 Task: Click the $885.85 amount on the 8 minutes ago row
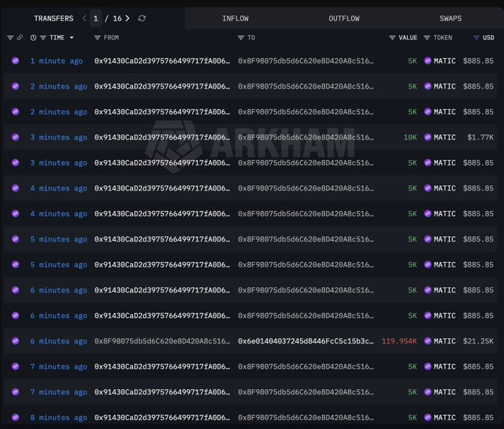point(478,417)
